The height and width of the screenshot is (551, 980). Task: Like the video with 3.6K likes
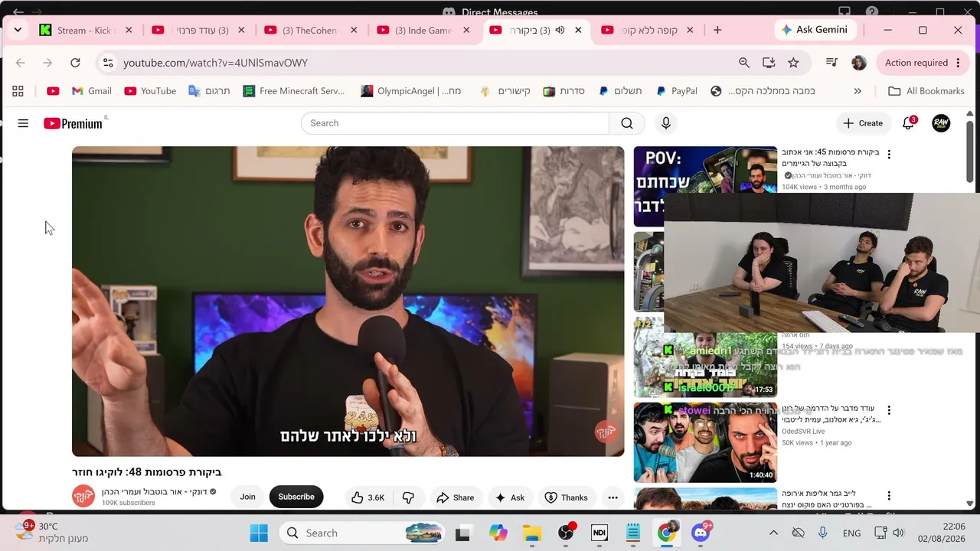click(368, 497)
